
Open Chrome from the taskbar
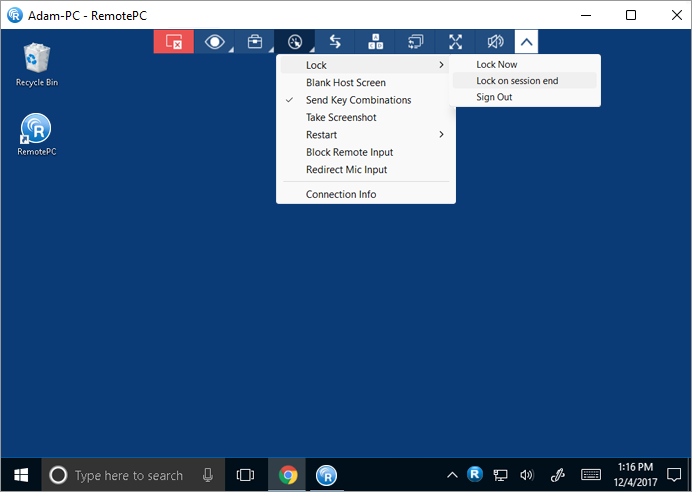coord(288,475)
